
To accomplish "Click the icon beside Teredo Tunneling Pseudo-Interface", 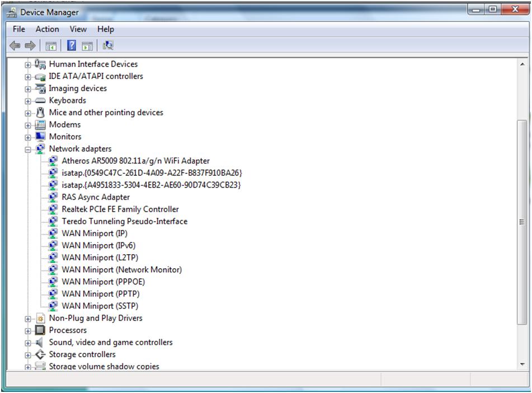I will [x=53, y=222].
